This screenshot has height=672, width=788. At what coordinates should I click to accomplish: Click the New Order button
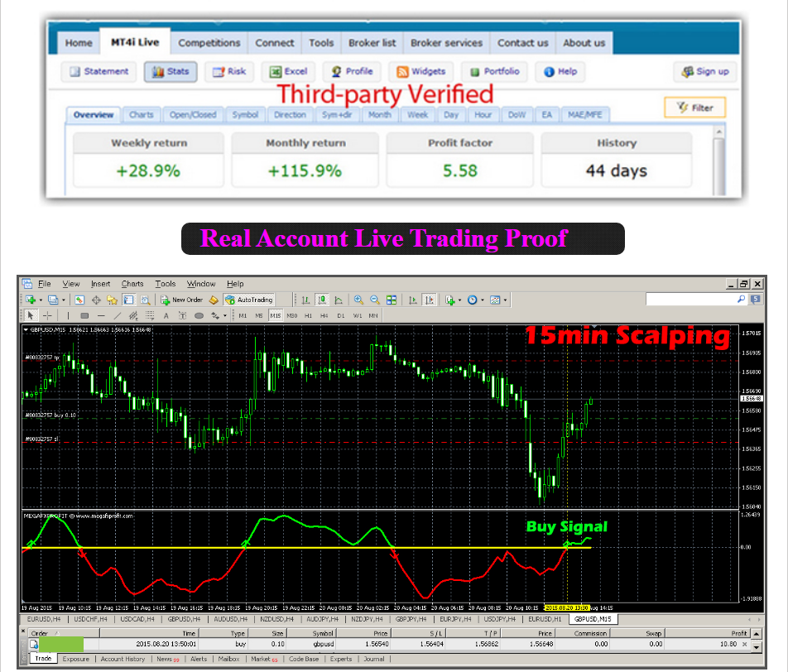181,300
